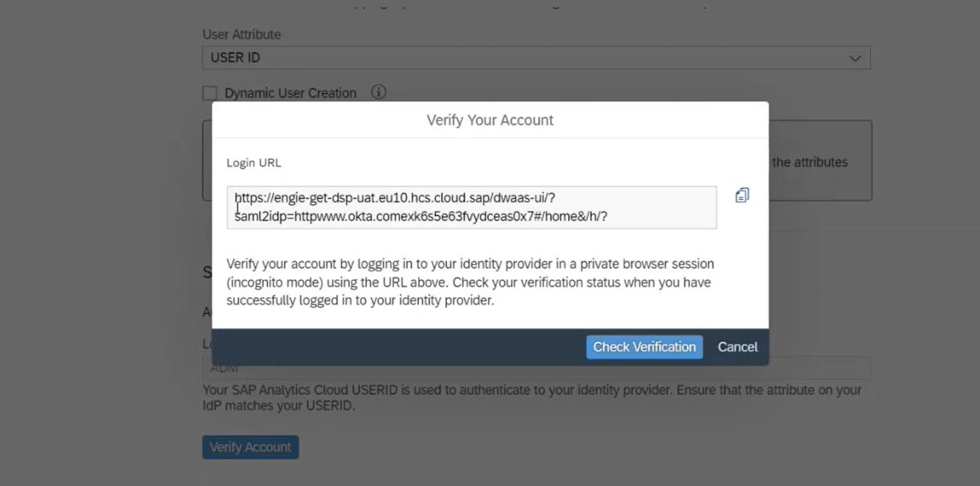Click the verification instructions paragraph
980x486 pixels.
tap(470, 282)
